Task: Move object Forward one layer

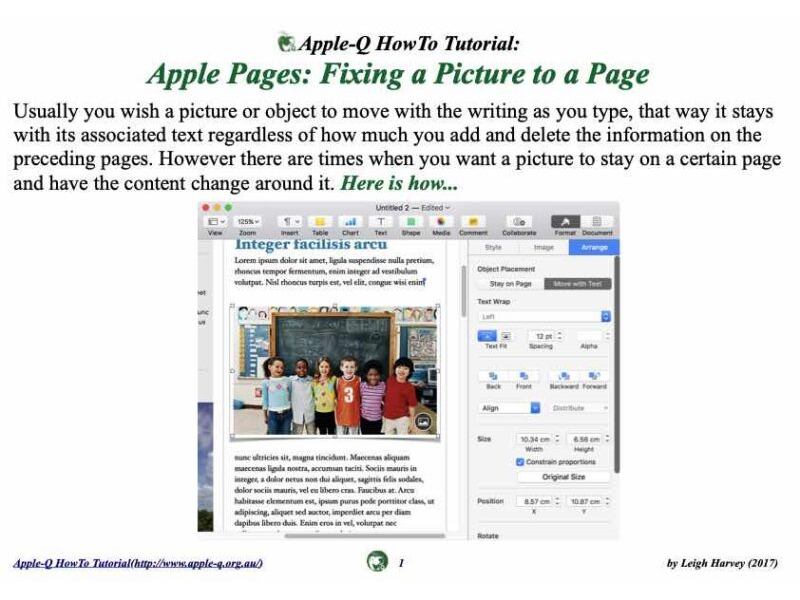Action: 594,376
